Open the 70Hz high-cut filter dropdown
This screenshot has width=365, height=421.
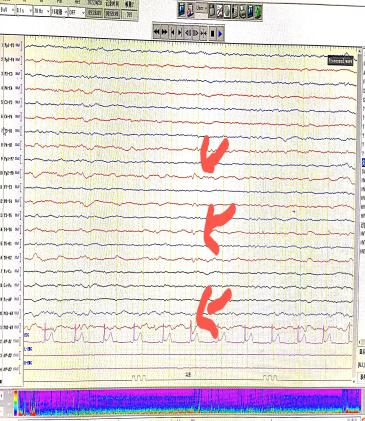[x=42, y=11]
